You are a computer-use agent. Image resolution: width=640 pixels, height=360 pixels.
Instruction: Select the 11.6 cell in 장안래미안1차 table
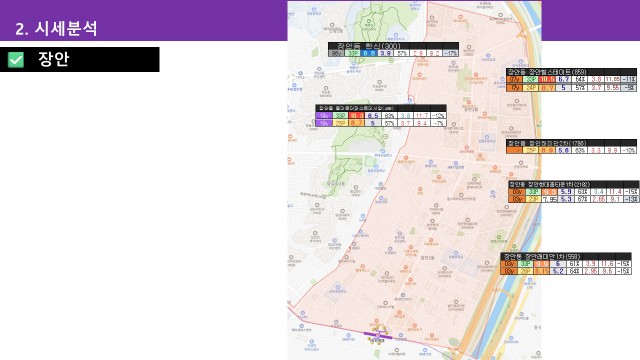(x=607, y=264)
